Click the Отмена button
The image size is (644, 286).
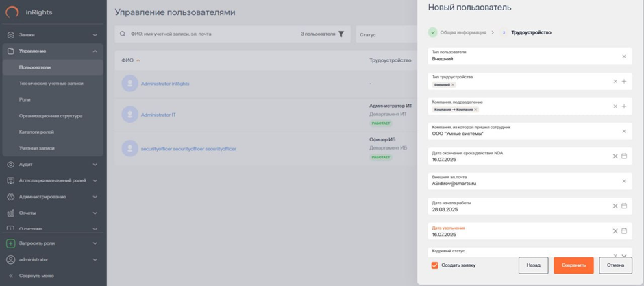pyautogui.click(x=615, y=265)
